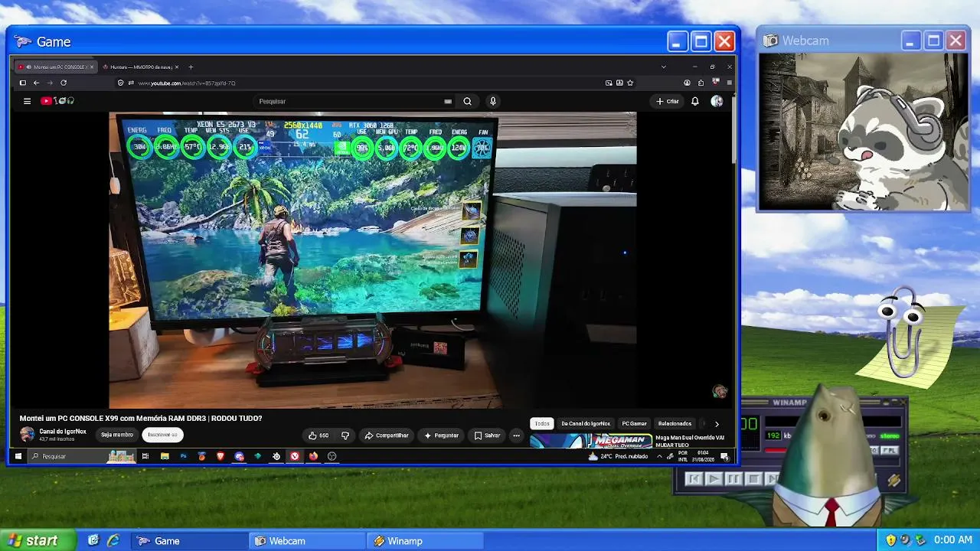This screenshot has width=980, height=551.
Task: Go to the YouTube home logo
Action: (57, 101)
